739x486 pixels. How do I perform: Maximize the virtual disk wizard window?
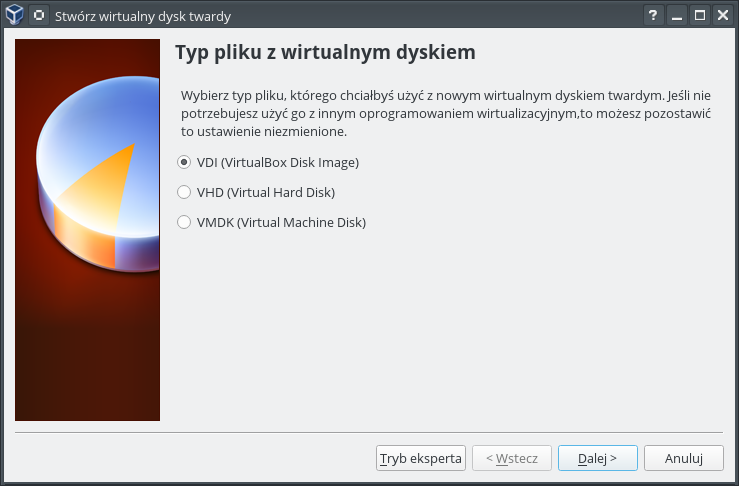(x=700, y=15)
